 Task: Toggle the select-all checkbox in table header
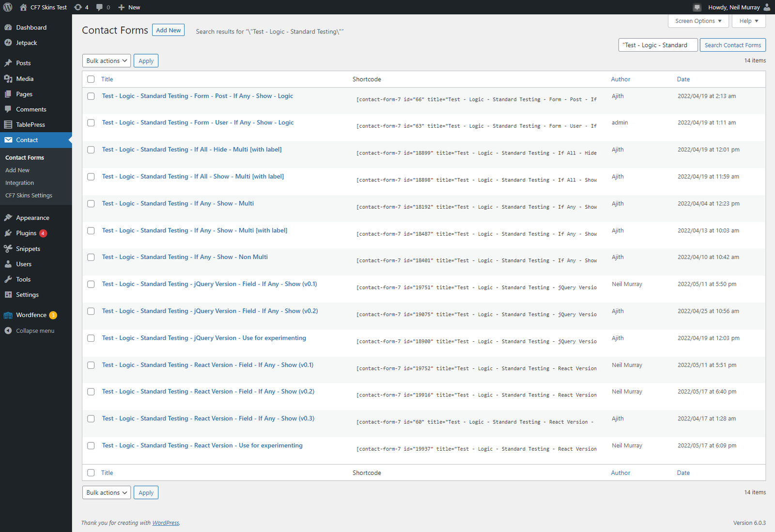pyautogui.click(x=91, y=79)
